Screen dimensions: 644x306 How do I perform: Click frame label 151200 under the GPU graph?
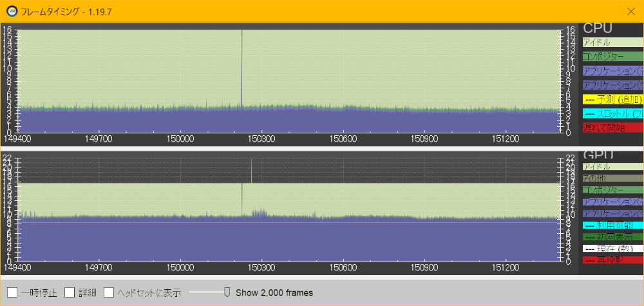pyautogui.click(x=505, y=267)
